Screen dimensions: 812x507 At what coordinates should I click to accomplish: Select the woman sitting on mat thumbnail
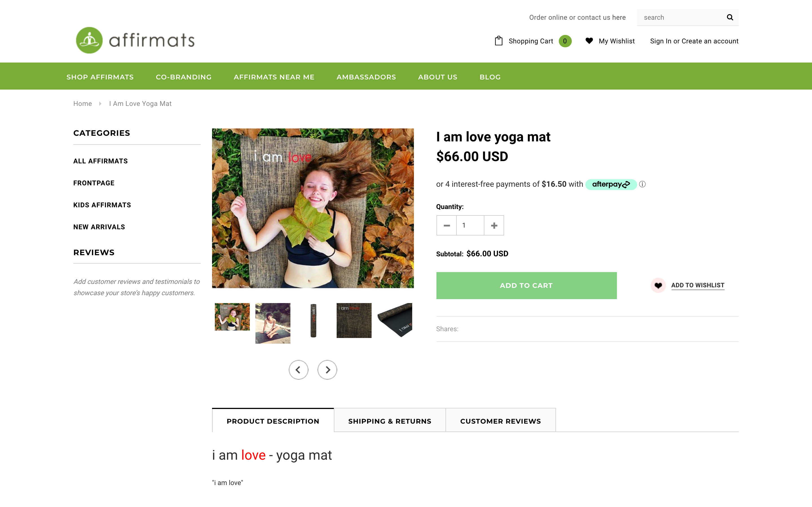click(x=273, y=323)
